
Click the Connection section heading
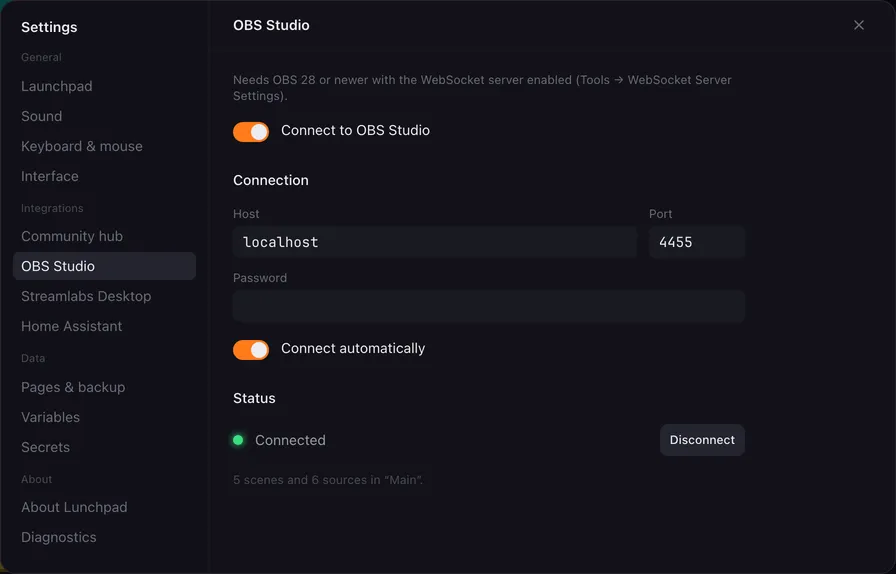[271, 180]
